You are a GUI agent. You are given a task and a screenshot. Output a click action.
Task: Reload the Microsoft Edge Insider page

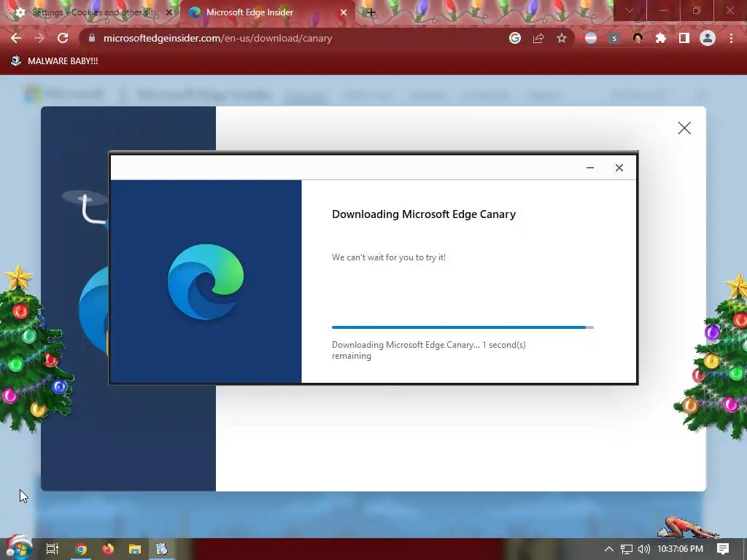pyautogui.click(x=63, y=38)
